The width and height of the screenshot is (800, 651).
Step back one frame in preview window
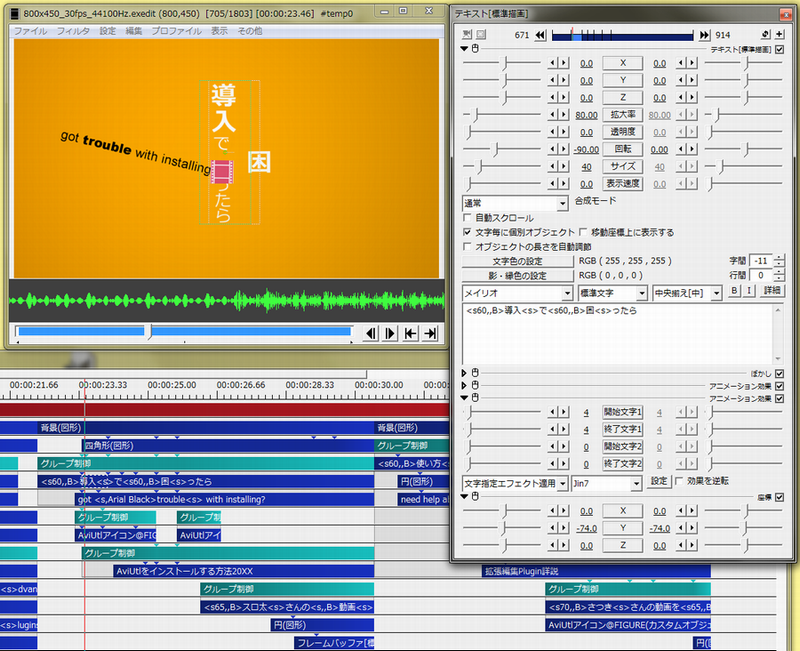coord(371,334)
